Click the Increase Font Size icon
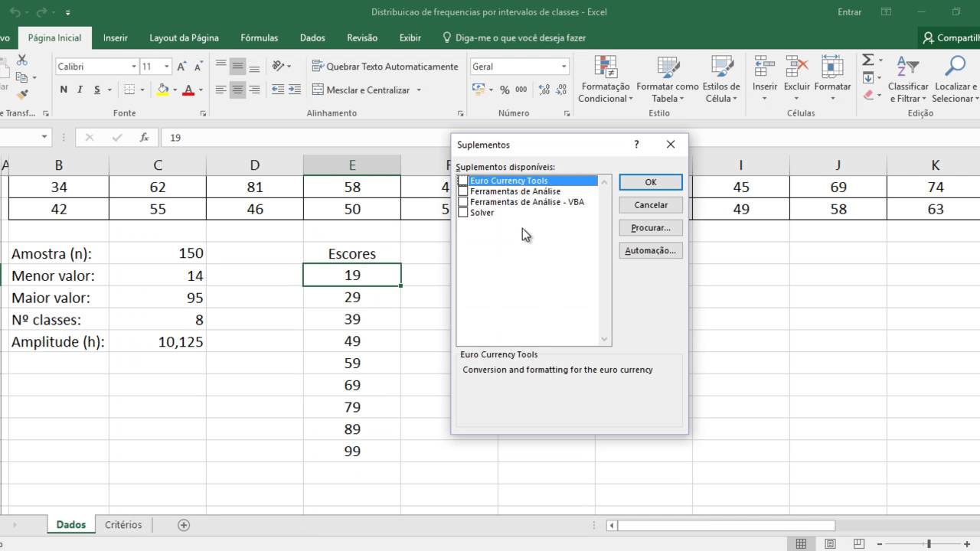The image size is (980, 551). point(181,67)
